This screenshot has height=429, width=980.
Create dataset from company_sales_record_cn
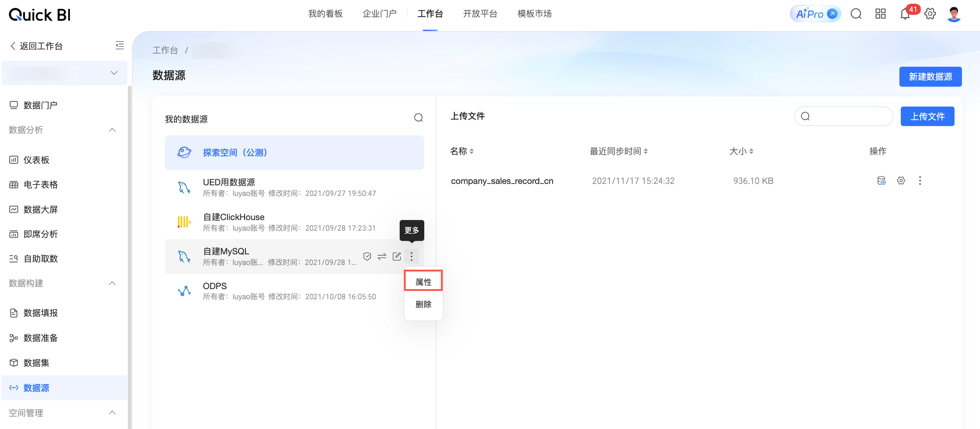[881, 181]
